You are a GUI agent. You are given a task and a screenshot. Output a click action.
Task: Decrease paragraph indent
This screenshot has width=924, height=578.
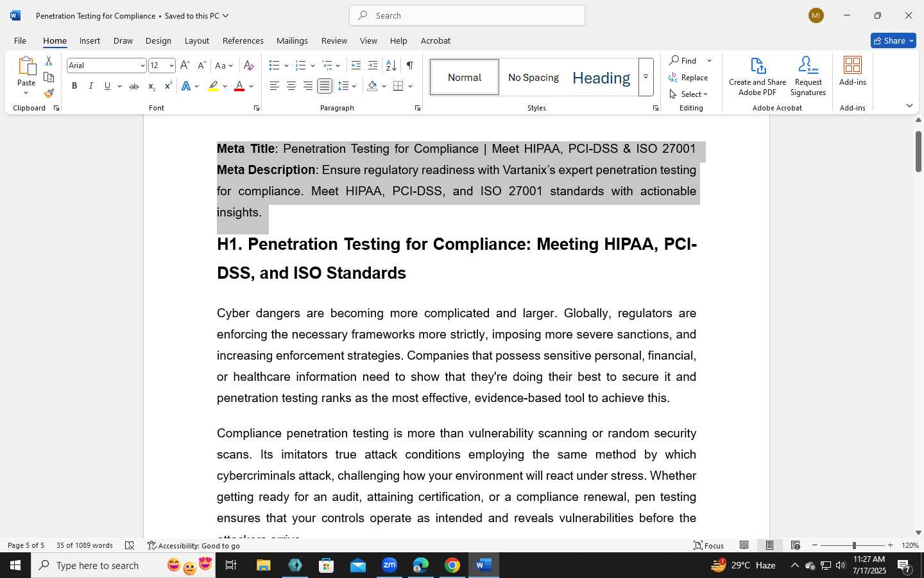(x=356, y=66)
